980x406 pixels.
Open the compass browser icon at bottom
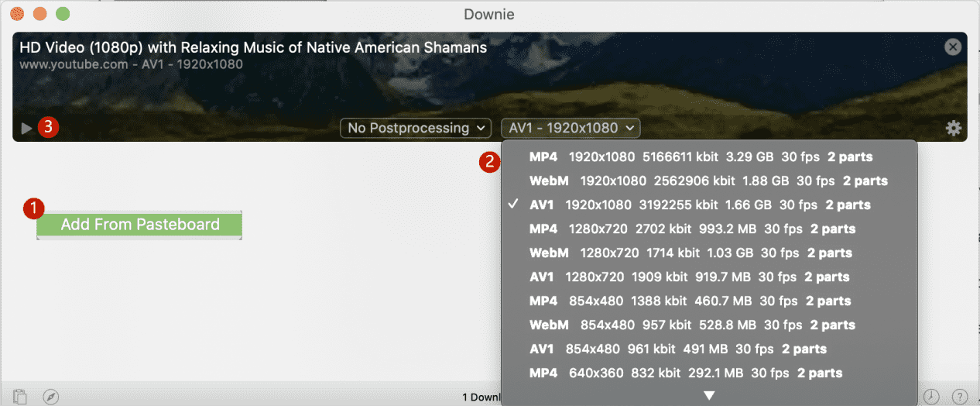[51, 396]
